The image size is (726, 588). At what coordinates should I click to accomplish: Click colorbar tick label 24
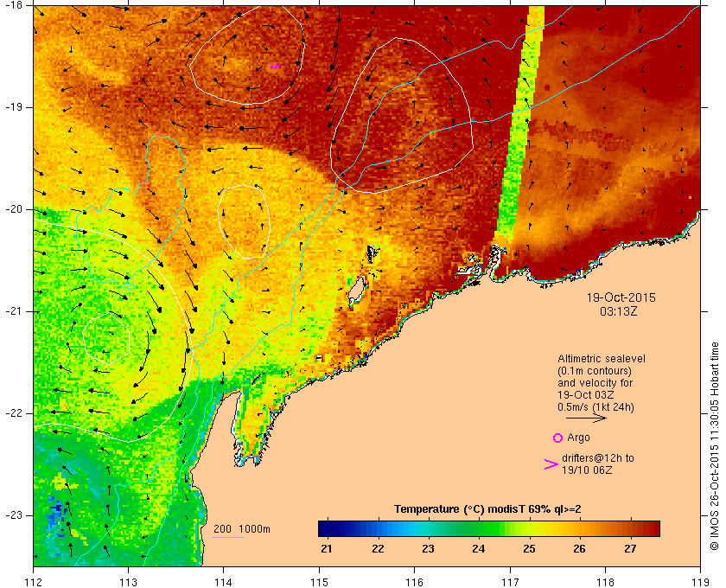(x=479, y=549)
